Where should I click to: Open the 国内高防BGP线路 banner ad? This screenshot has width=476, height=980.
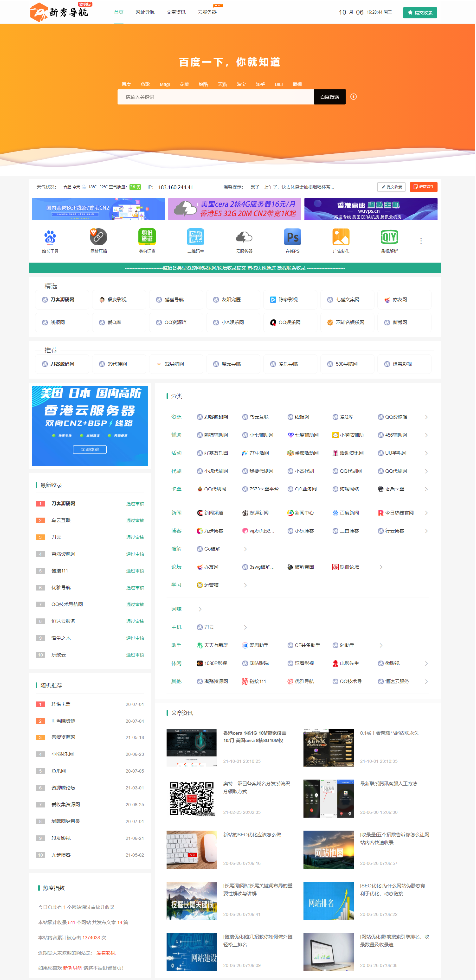[98, 209]
